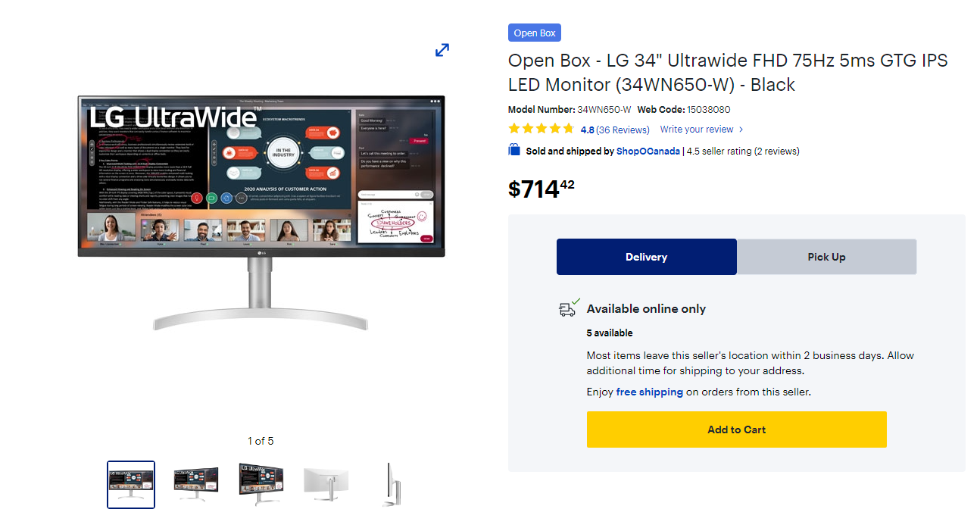Image resolution: width=980 pixels, height=531 pixels.
Task: Select the side-profile monitor thumbnail
Action: pyautogui.click(x=392, y=485)
